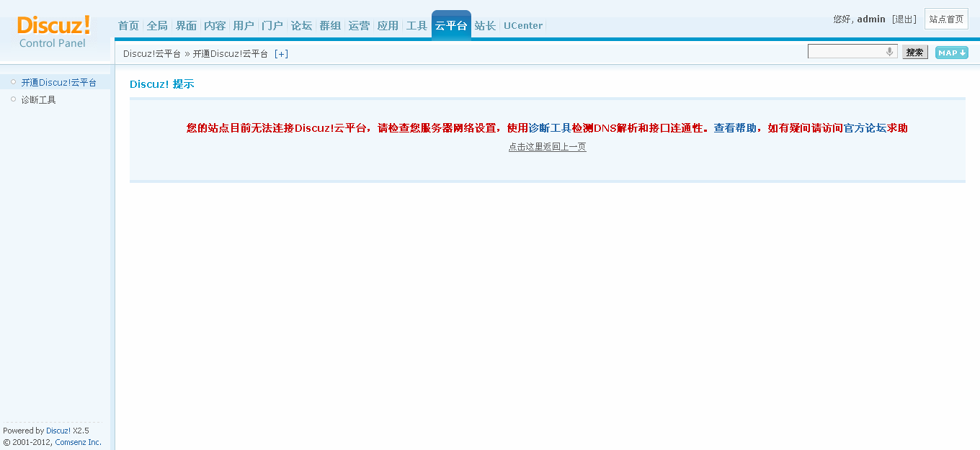The width and height of the screenshot is (980, 450).
Task: Open the Comsenz Inc. footer link
Action: pyautogui.click(x=79, y=442)
